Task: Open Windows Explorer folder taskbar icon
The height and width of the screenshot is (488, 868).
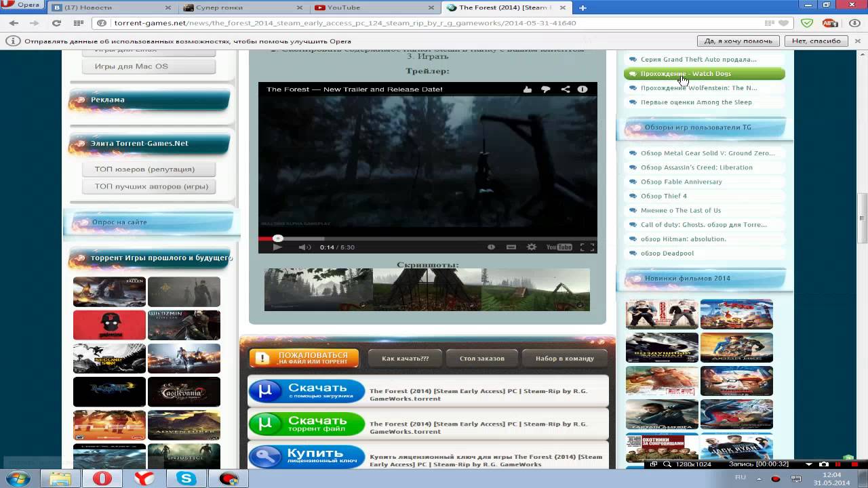Action: click(60, 479)
